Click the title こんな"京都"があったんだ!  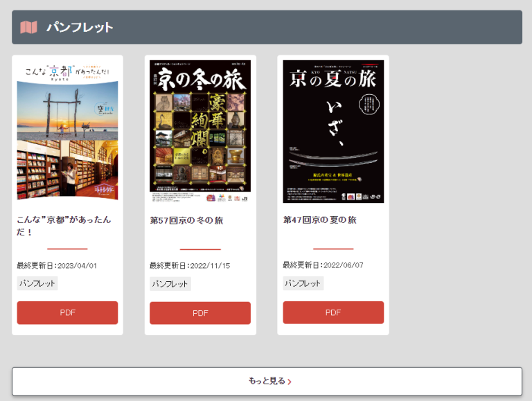[64, 225]
